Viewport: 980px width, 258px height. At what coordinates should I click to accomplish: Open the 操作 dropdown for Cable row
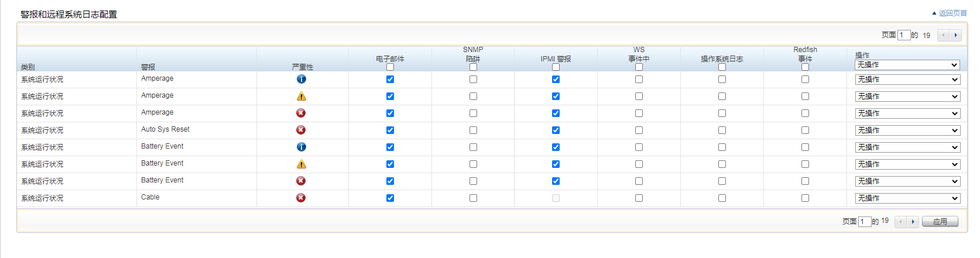point(907,198)
